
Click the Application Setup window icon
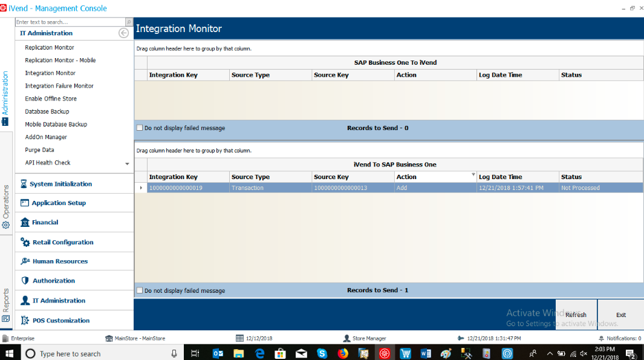point(25,203)
